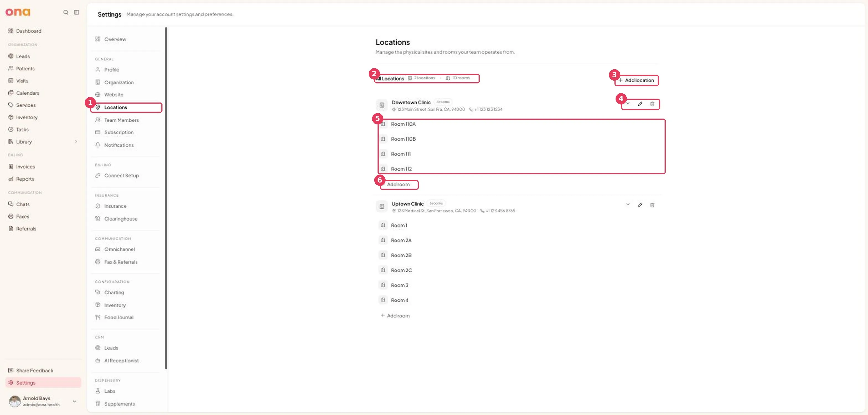The width and height of the screenshot is (868, 415).
Task: Open Subscription settings
Action: [x=126, y=132]
